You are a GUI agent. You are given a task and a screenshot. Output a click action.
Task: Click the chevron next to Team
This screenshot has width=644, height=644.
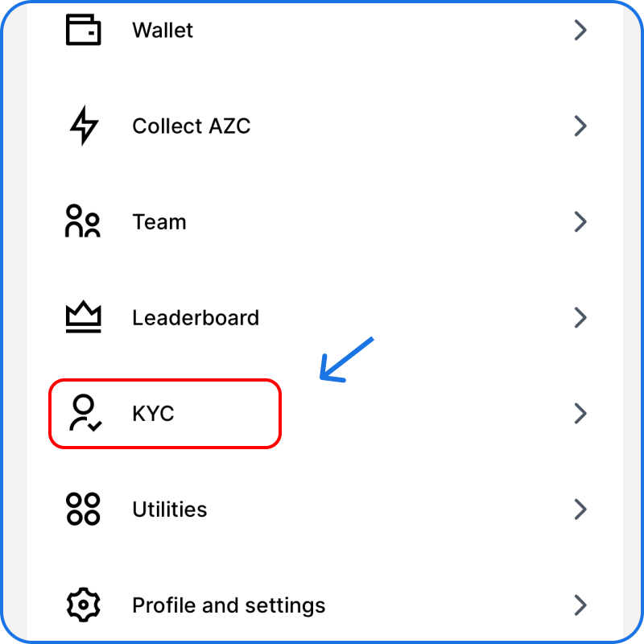pos(580,222)
